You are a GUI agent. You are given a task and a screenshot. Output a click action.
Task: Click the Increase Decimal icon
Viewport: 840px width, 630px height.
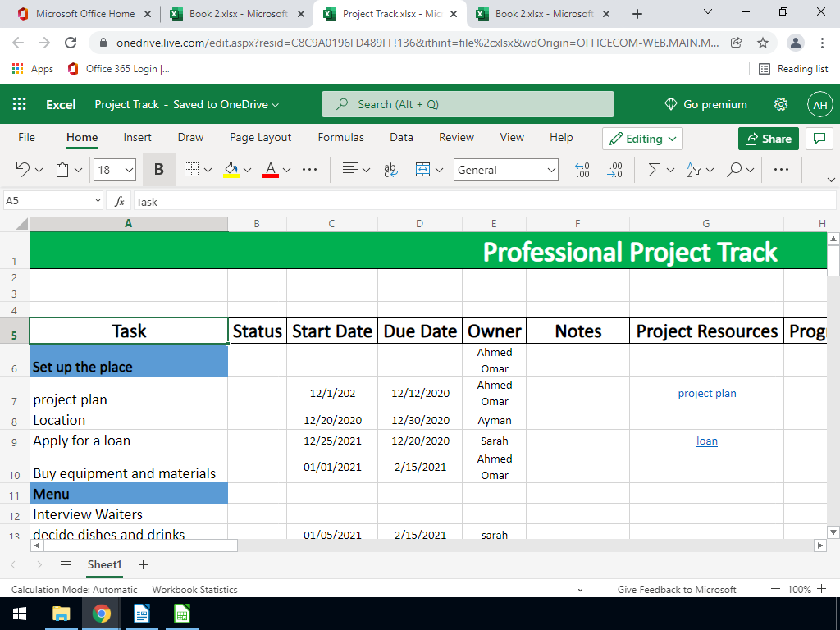pos(582,170)
